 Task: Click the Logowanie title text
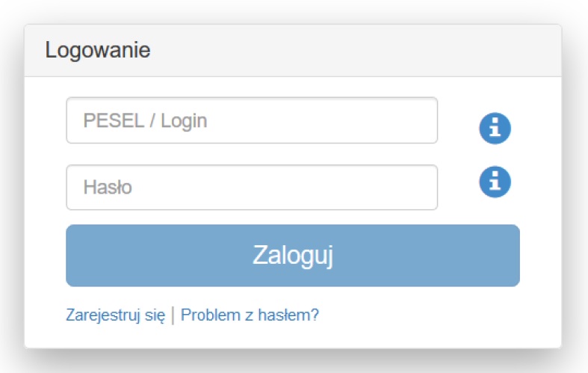(98, 50)
